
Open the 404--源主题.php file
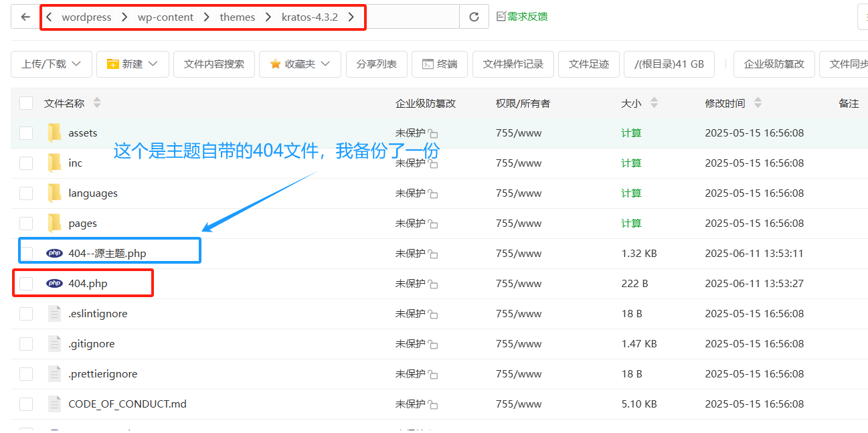[x=107, y=254]
